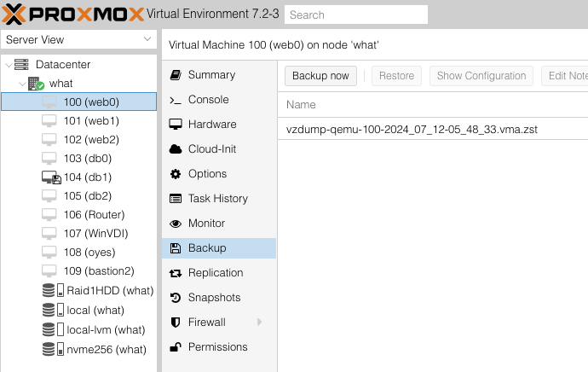The image size is (588, 372).
Task: Click the monitor icon for VM 100 (web0)
Action: [x=49, y=102]
